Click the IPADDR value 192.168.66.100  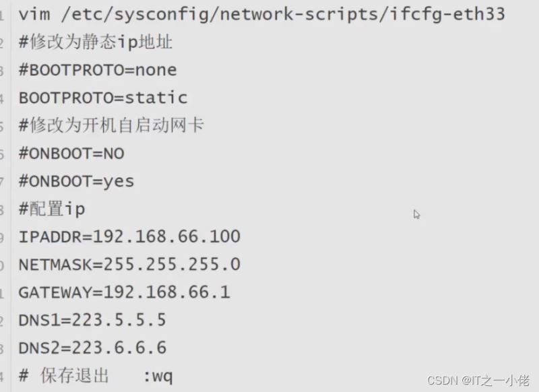pos(166,236)
